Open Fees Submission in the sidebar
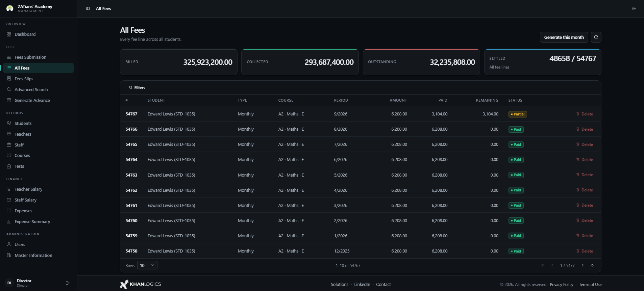The width and height of the screenshot is (644, 291). 38,57
